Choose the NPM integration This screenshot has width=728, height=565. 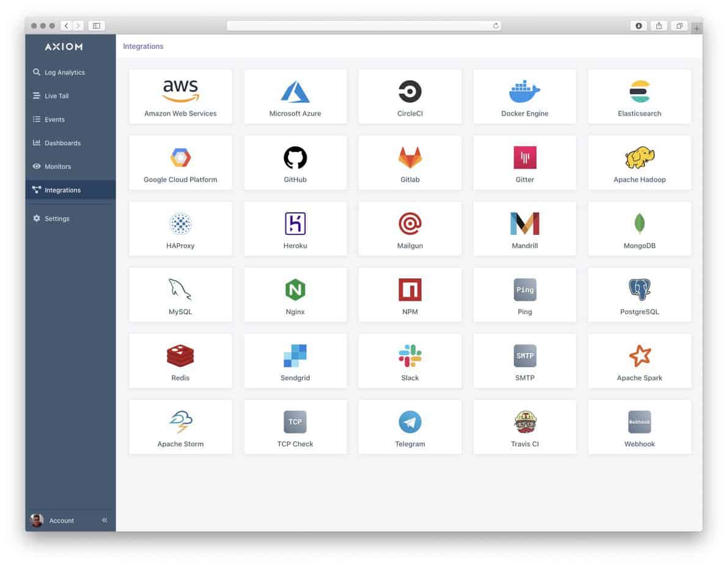coord(410,295)
